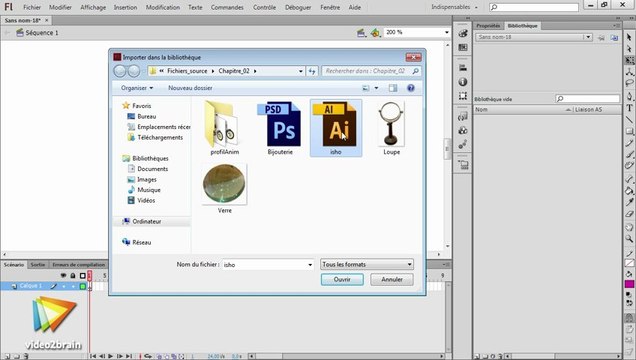This screenshot has width=636, height=360.
Task: Click the timeline Play button
Action: coord(110,356)
